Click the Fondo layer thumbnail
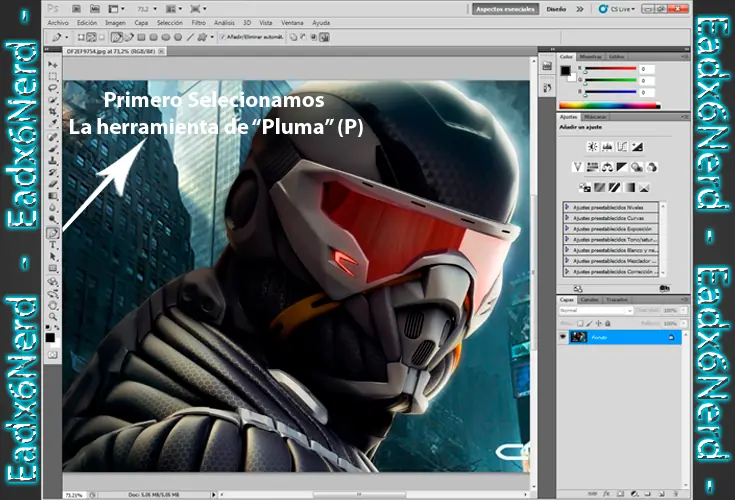This screenshot has width=735, height=500. click(579, 337)
